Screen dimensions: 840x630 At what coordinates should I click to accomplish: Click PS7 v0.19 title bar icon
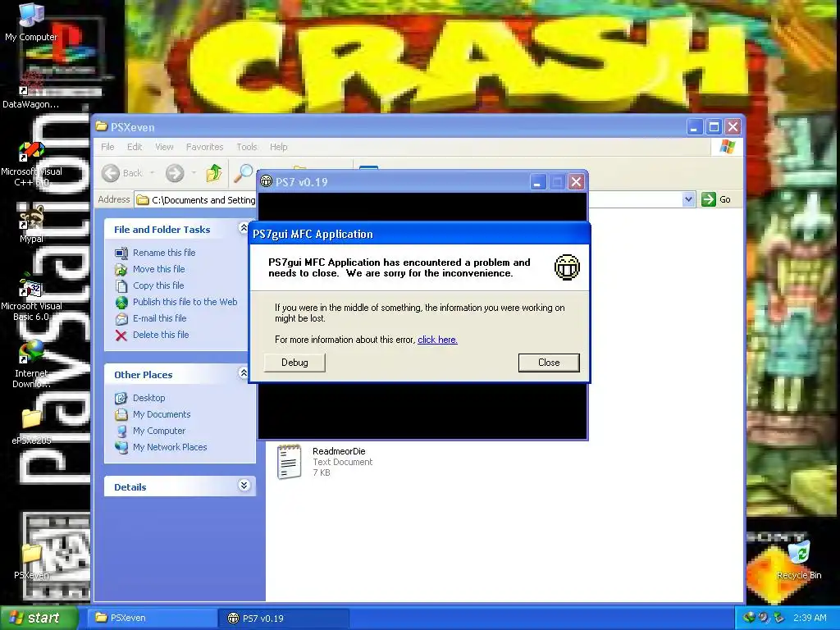267,181
